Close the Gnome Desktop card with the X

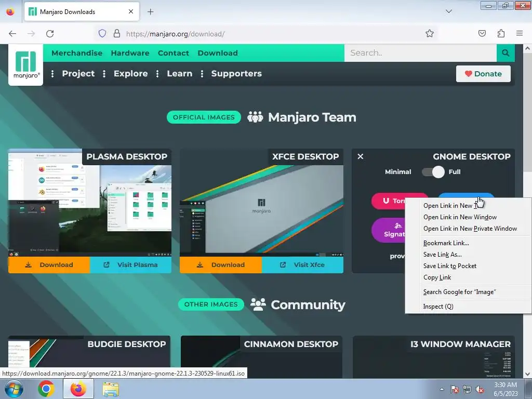[x=361, y=156]
